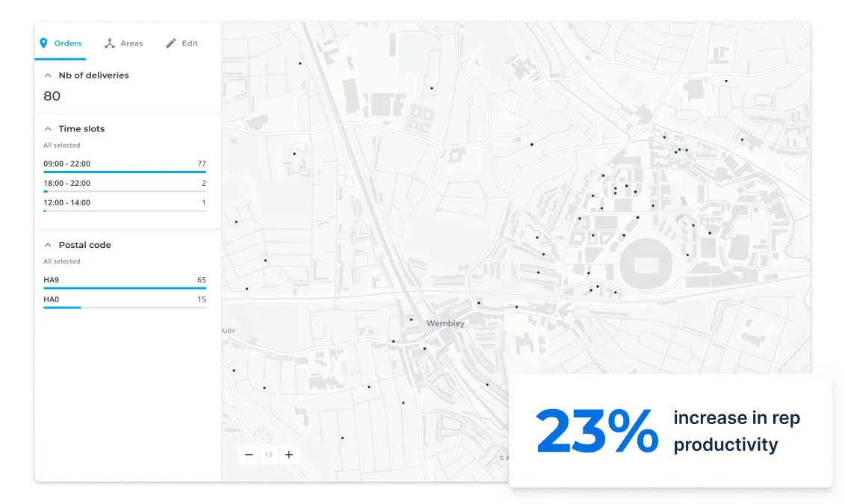
Task: Switch to the Areas tab
Action: pyautogui.click(x=131, y=43)
